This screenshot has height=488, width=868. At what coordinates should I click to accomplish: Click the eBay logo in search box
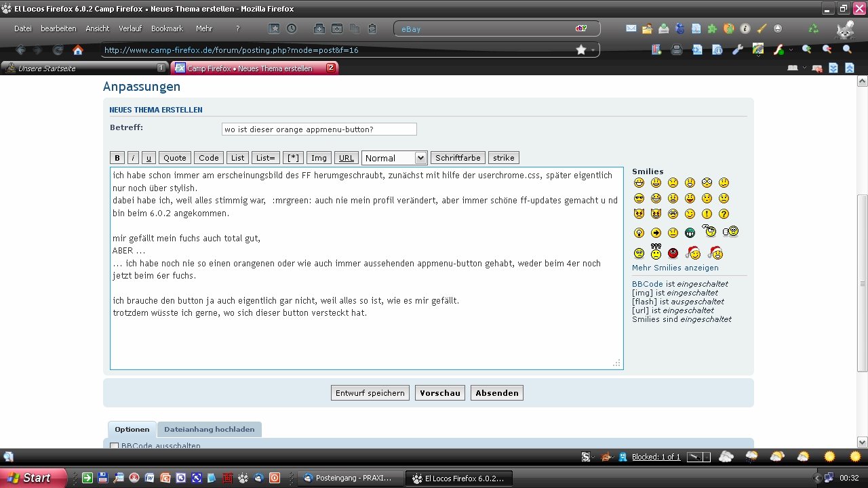pyautogui.click(x=580, y=28)
